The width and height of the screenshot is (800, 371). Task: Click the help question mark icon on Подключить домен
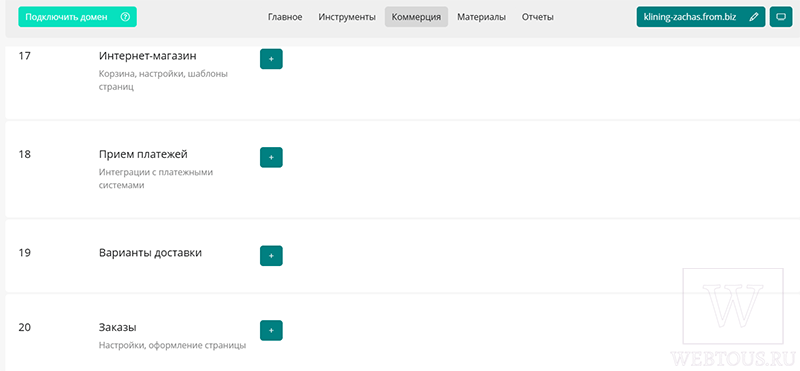click(x=125, y=17)
